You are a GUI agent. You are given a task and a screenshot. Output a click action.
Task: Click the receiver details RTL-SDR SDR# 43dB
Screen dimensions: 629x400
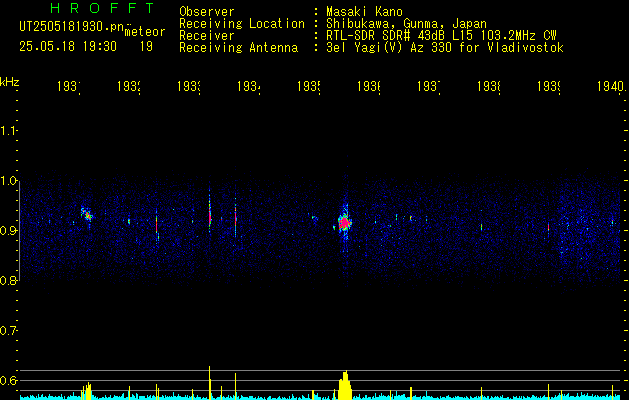click(387, 36)
